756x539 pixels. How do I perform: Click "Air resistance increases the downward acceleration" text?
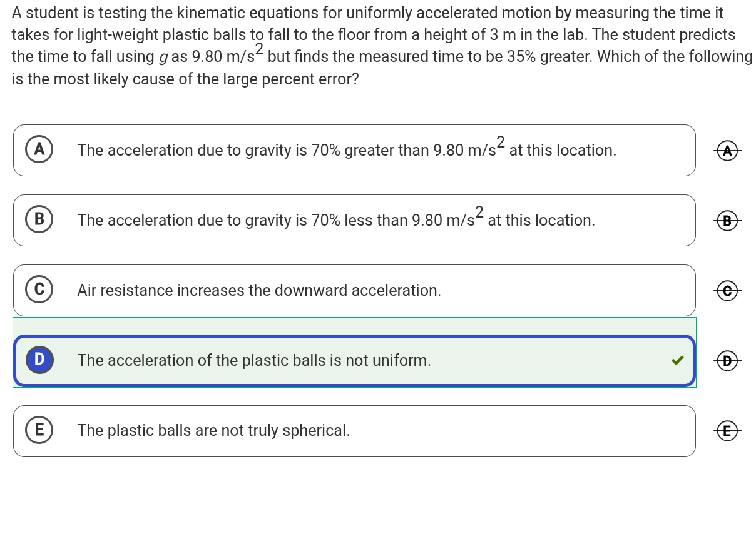pos(259,290)
